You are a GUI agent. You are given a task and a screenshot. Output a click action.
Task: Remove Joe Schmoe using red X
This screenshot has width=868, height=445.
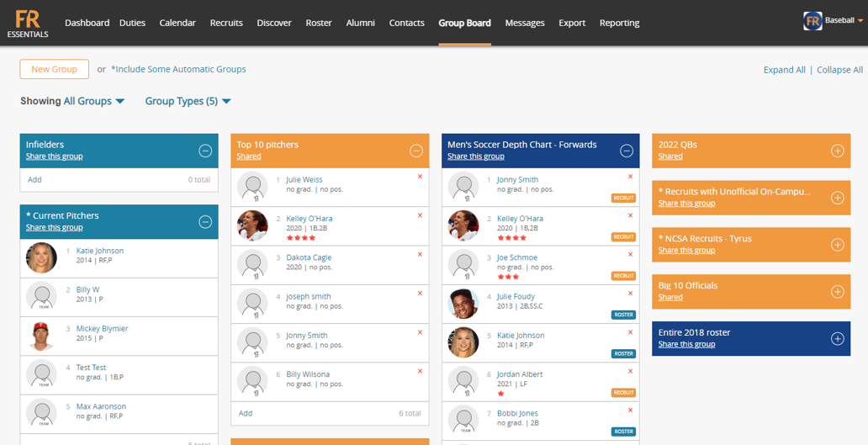click(x=630, y=255)
